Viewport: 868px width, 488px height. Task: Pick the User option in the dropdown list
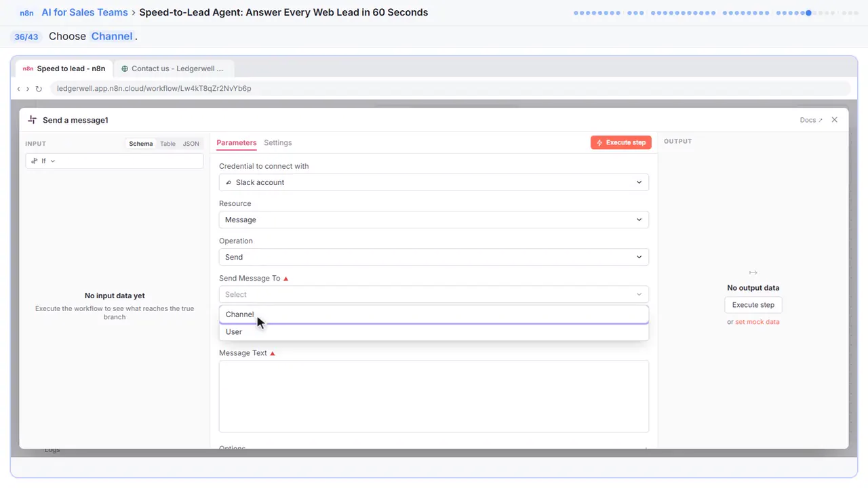pos(434,332)
